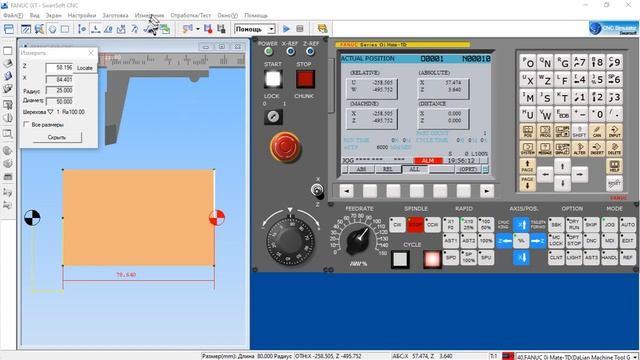Open the SYSTEM function key
The width and height of the screenshot is (640, 360).
(528, 149)
